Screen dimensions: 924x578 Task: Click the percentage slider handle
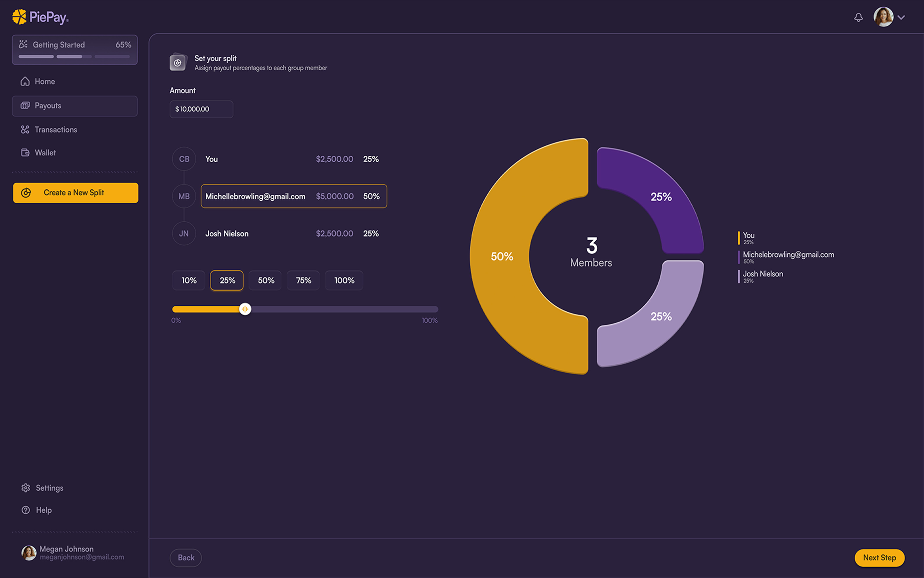[245, 309]
